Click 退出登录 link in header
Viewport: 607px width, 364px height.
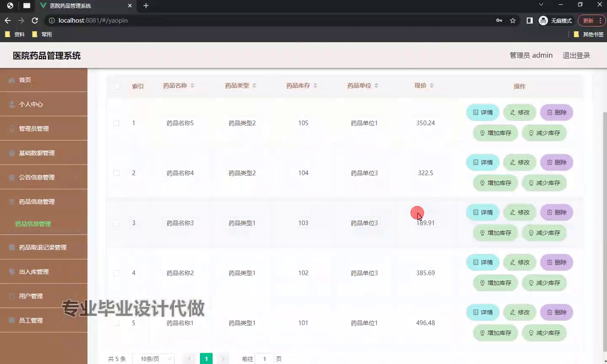pyautogui.click(x=576, y=55)
